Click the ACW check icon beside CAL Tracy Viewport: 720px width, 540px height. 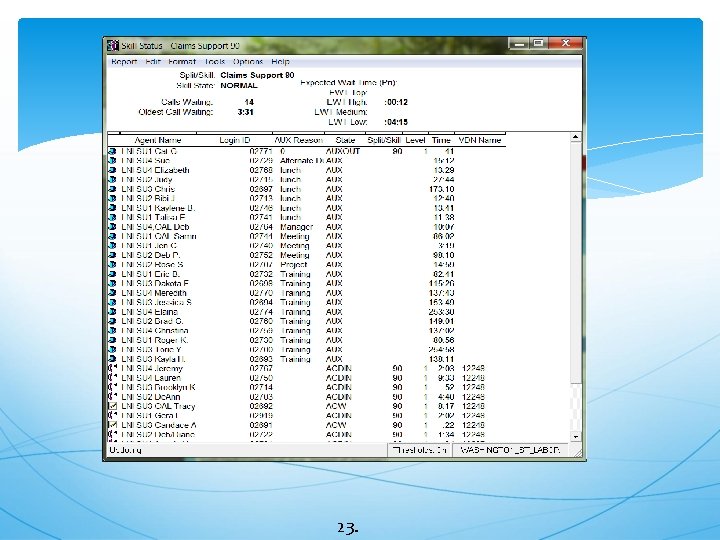(x=112, y=406)
